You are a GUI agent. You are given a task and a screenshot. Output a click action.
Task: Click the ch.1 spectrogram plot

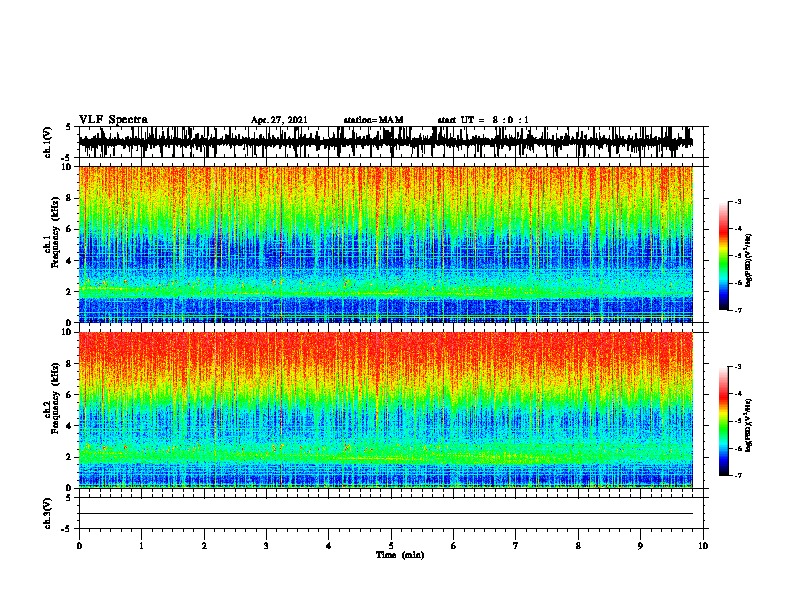coord(385,244)
